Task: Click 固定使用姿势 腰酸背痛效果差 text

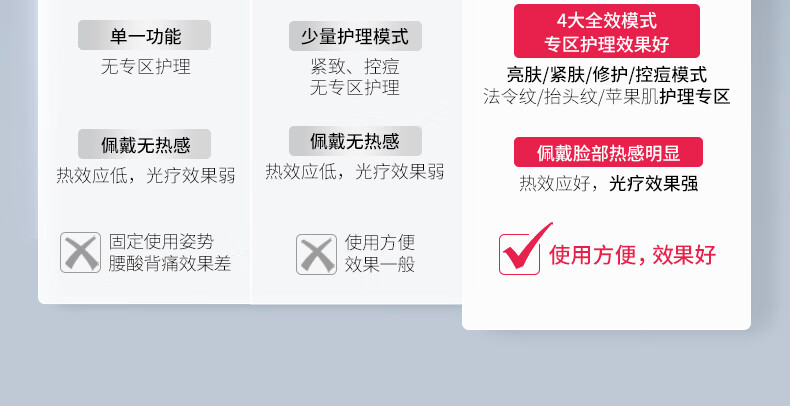Action: [x=170, y=252]
